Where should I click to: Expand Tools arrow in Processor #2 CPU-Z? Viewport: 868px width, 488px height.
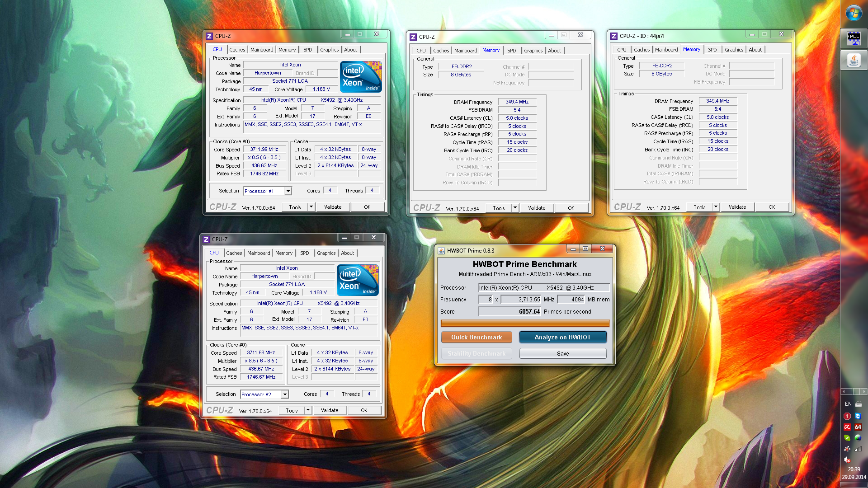pyautogui.click(x=308, y=410)
